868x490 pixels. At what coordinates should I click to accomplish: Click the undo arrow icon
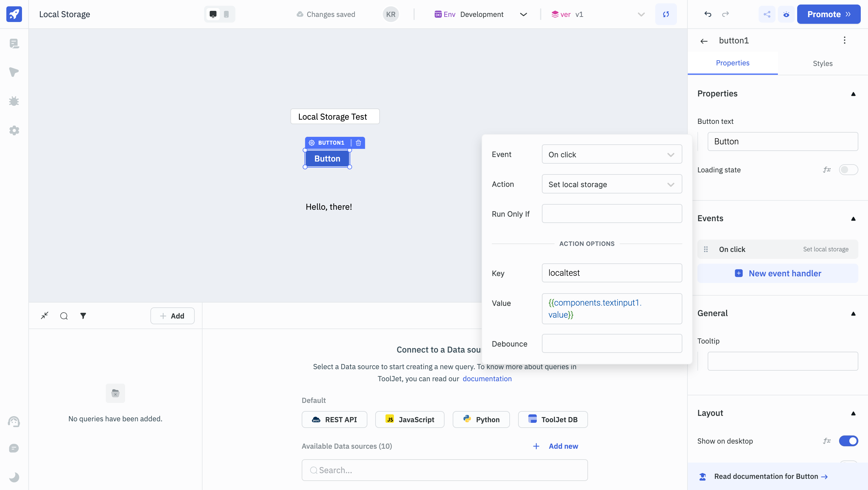click(x=708, y=14)
